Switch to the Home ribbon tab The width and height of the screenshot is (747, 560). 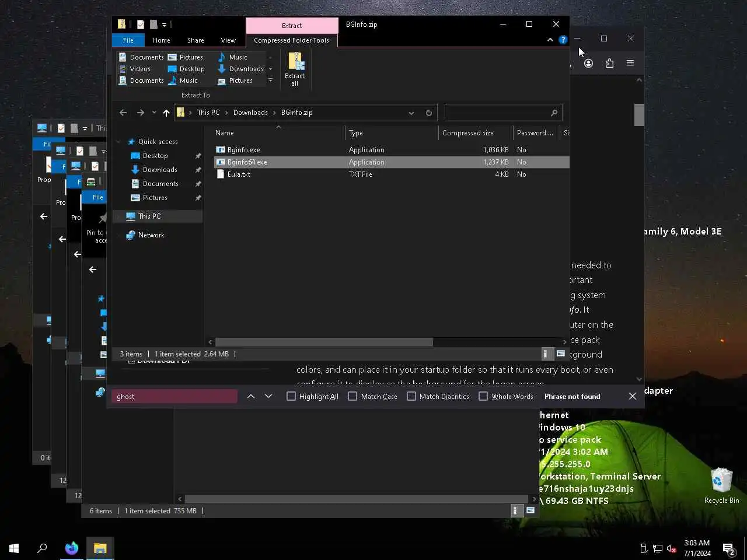click(162, 40)
